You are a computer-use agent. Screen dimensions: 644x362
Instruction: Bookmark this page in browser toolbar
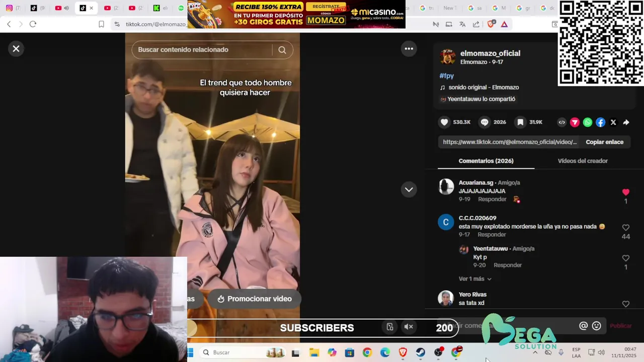tap(101, 24)
